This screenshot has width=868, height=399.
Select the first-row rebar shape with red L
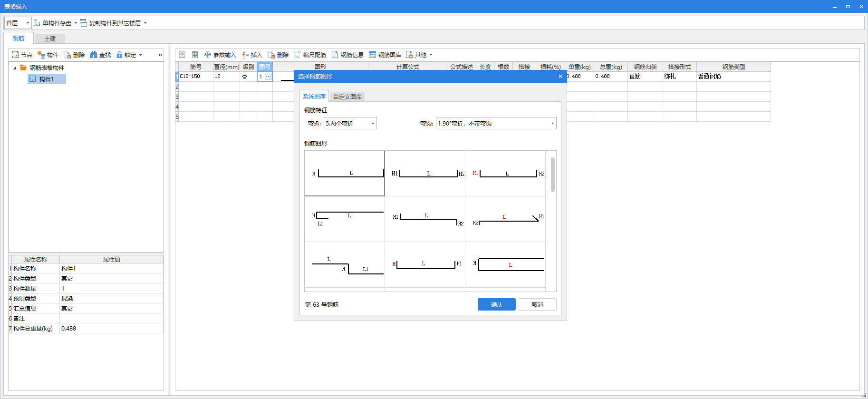[425, 173]
